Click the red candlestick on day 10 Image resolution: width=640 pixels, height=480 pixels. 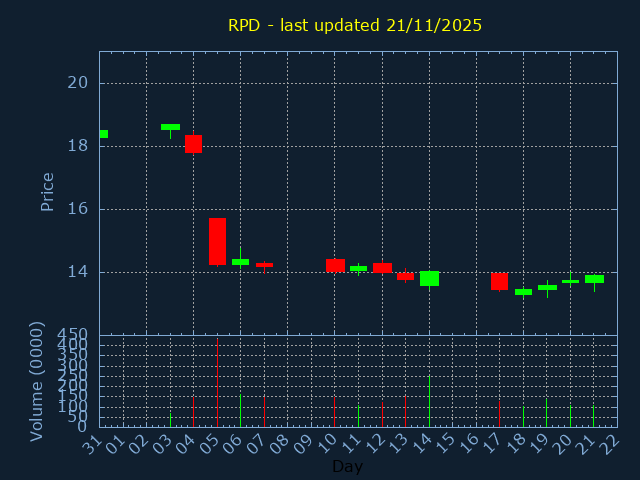coord(335,265)
